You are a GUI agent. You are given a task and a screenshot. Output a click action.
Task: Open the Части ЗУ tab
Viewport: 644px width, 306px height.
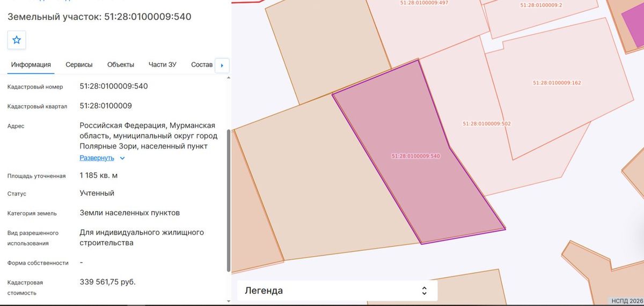tap(163, 65)
